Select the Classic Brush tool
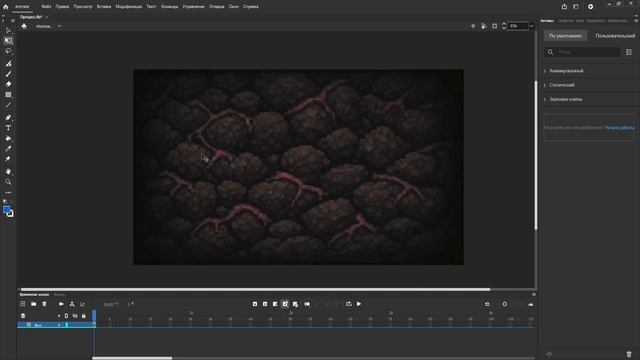 [x=8, y=74]
